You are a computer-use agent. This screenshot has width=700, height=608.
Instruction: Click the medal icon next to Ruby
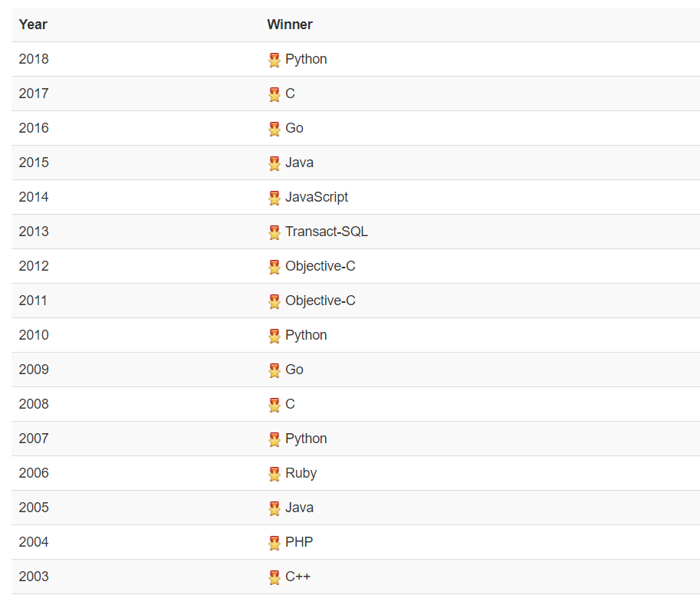point(274,474)
